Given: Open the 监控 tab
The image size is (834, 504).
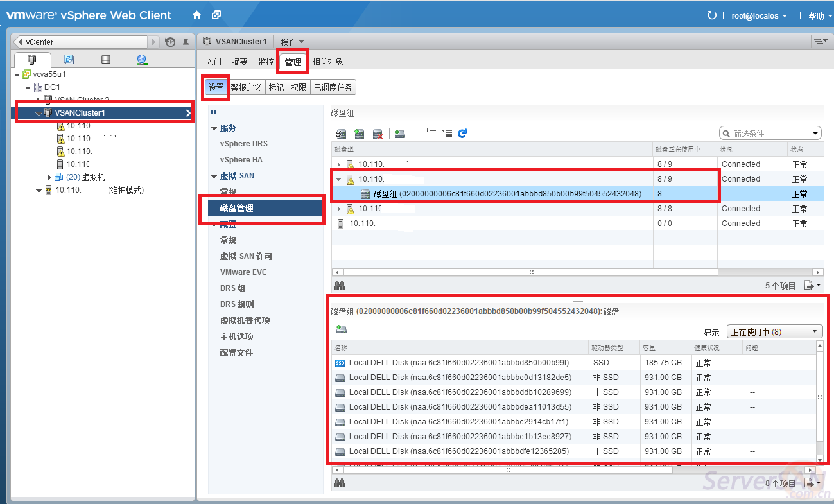Looking at the screenshot, I should [x=266, y=62].
